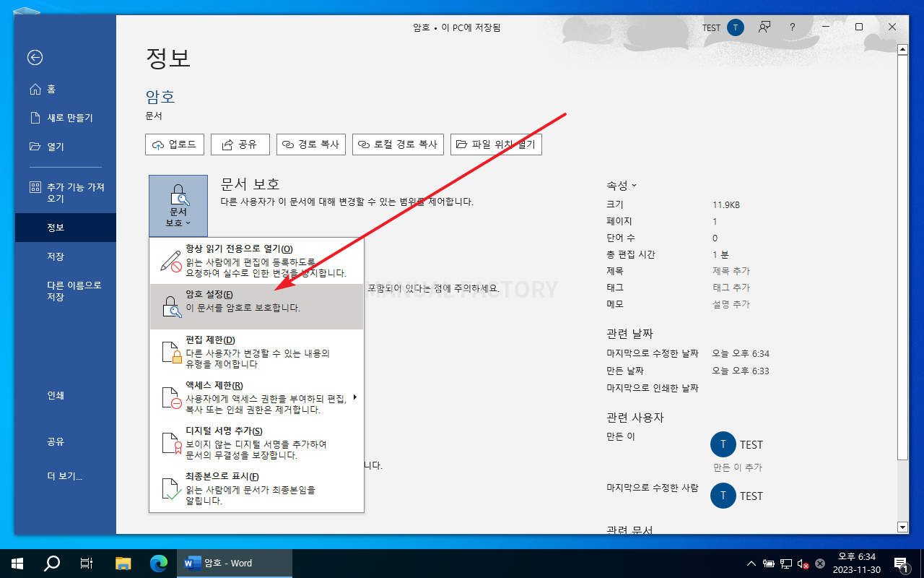This screenshot has width=924, height=578.
Task: Click the feedback person icon in title bar
Action: (764, 27)
